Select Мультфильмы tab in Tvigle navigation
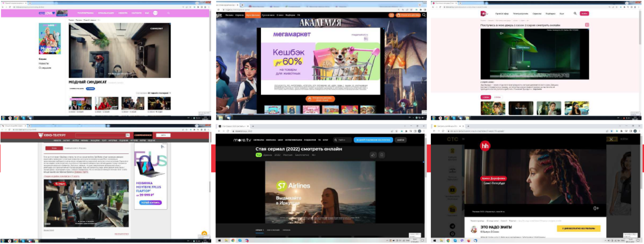Image resolution: width=644 pixels, height=244 pixels. [252, 15]
